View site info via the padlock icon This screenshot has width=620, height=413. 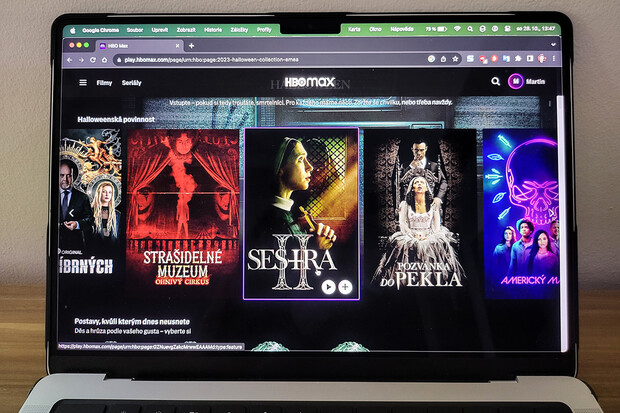119,60
